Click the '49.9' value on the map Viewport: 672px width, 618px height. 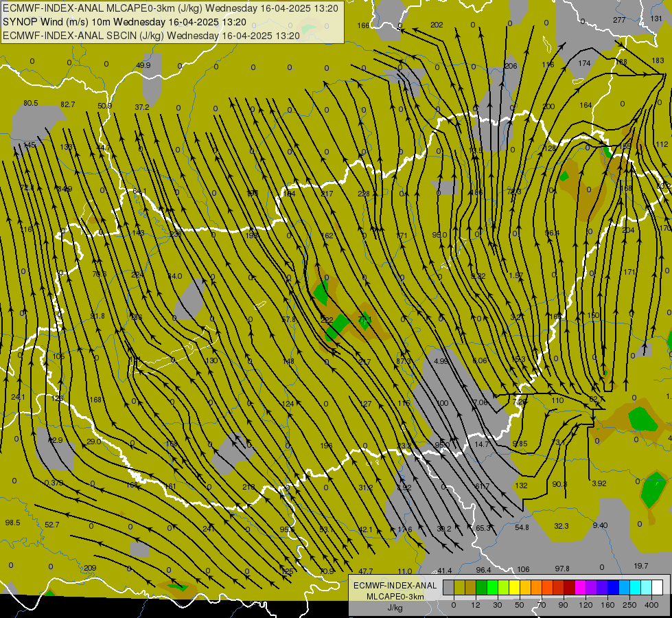pos(143,65)
